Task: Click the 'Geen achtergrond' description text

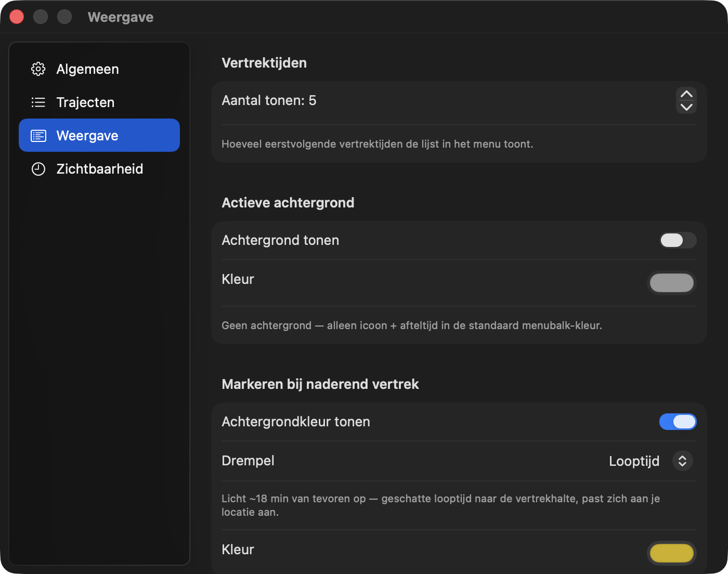Action: [x=412, y=325]
